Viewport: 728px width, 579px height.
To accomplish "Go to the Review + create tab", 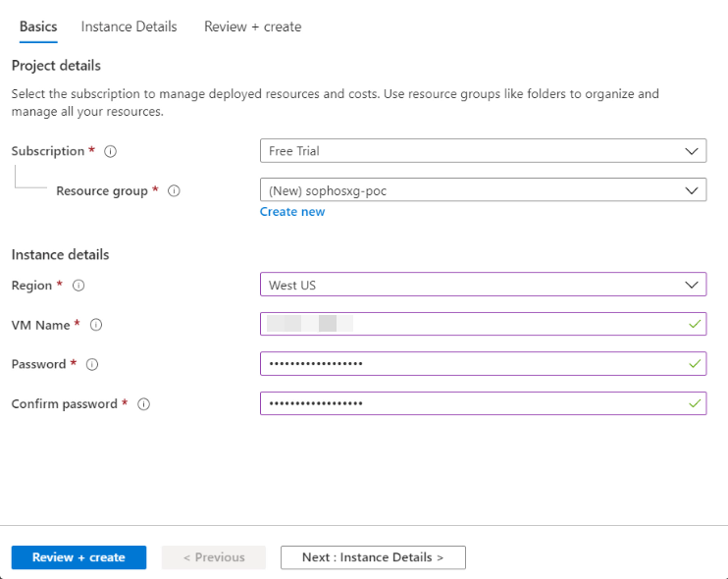I will point(252,27).
